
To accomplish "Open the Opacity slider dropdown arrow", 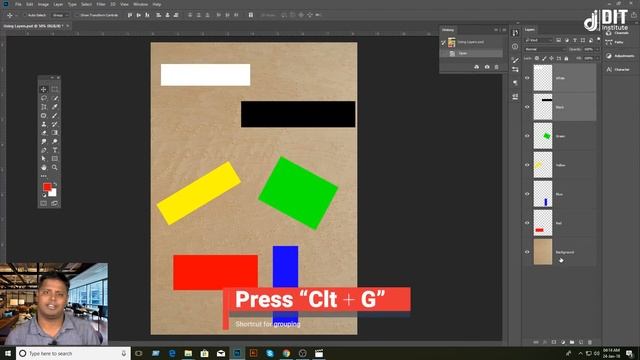I will [x=597, y=49].
